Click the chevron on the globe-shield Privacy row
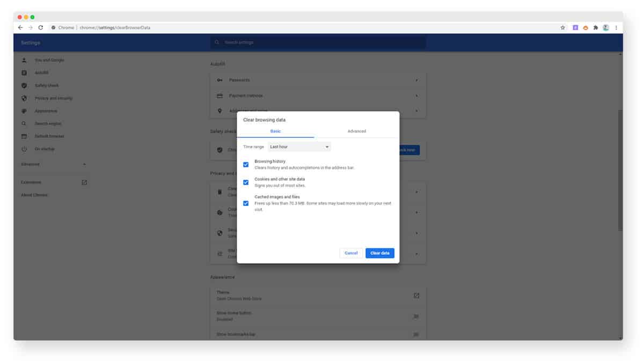The height and width of the screenshot is (361, 644). click(417, 233)
